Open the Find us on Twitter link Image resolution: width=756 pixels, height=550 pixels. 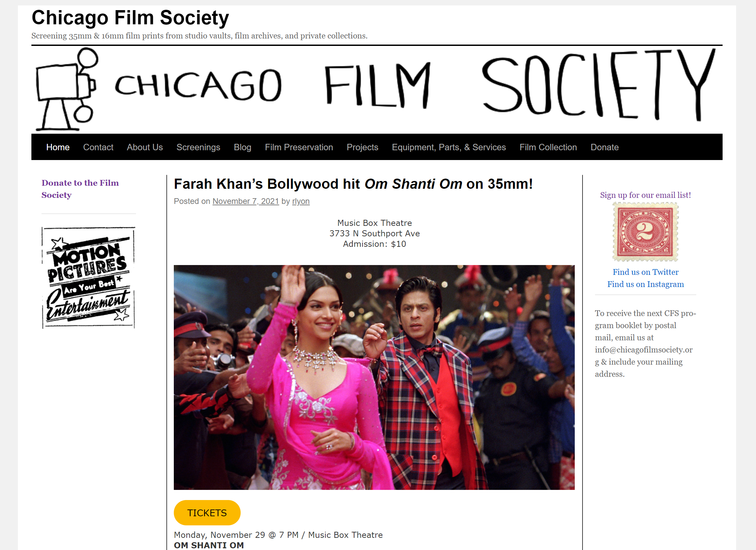coord(645,272)
